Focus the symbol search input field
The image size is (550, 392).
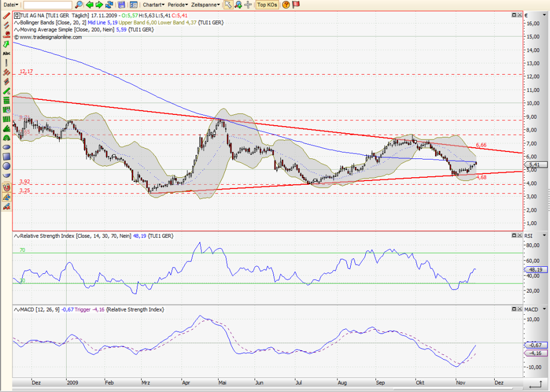click(48, 5)
